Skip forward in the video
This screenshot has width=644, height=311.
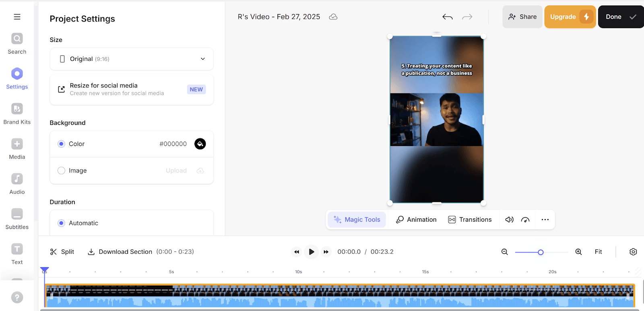pos(326,252)
